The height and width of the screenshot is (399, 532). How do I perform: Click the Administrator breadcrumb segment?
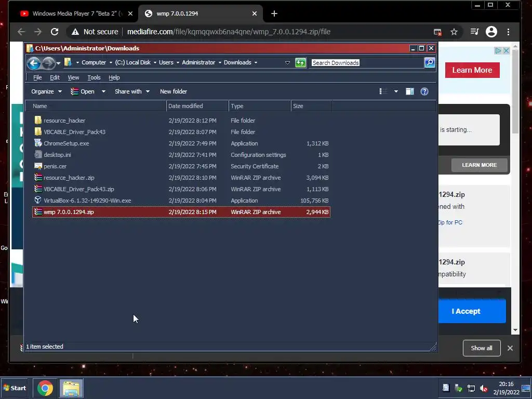point(198,62)
